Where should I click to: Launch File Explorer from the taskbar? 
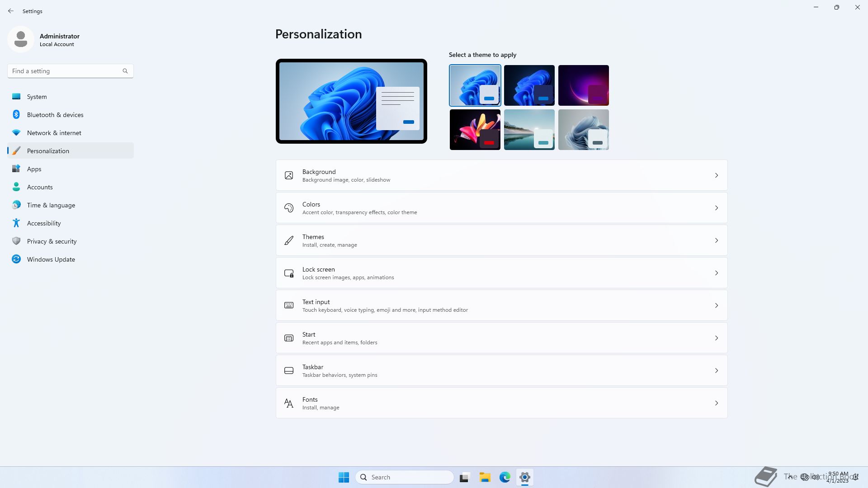(485, 477)
